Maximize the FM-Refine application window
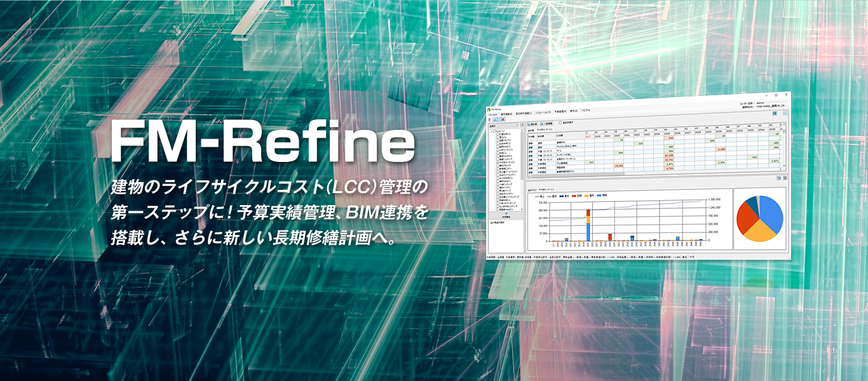Viewport: 868px width, 381px height. tap(776, 95)
